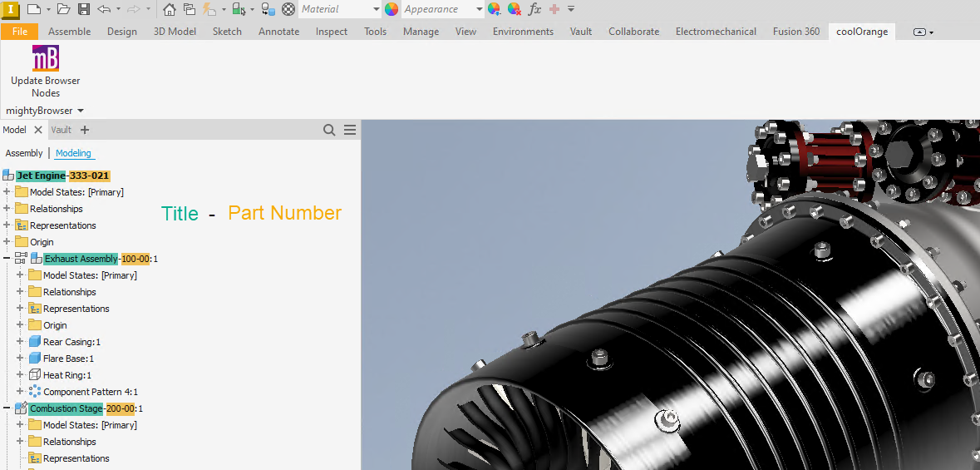Go to Home view icon
The height and width of the screenshot is (470, 980).
pyautogui.click(x=169, y=9)
